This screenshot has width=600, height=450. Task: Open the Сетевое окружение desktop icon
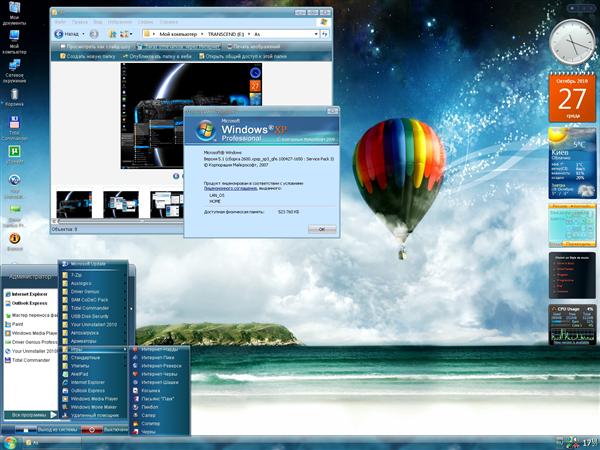14,70
